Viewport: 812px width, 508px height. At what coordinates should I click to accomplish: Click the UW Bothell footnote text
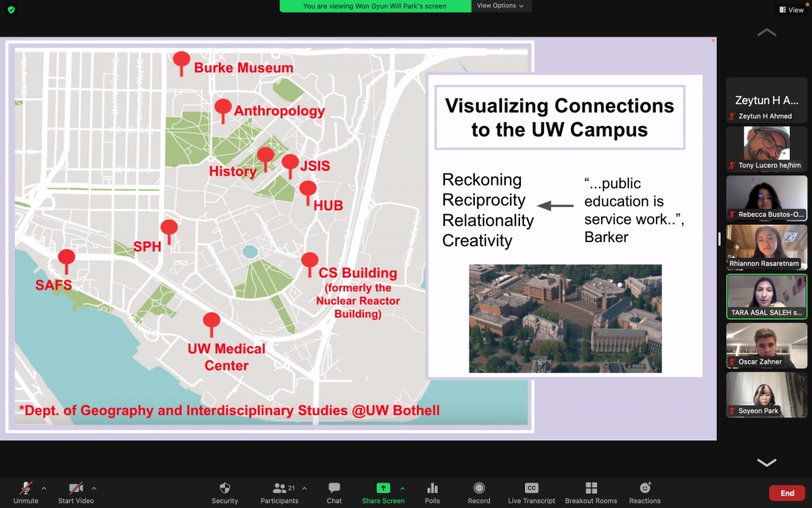coord(229,410)
